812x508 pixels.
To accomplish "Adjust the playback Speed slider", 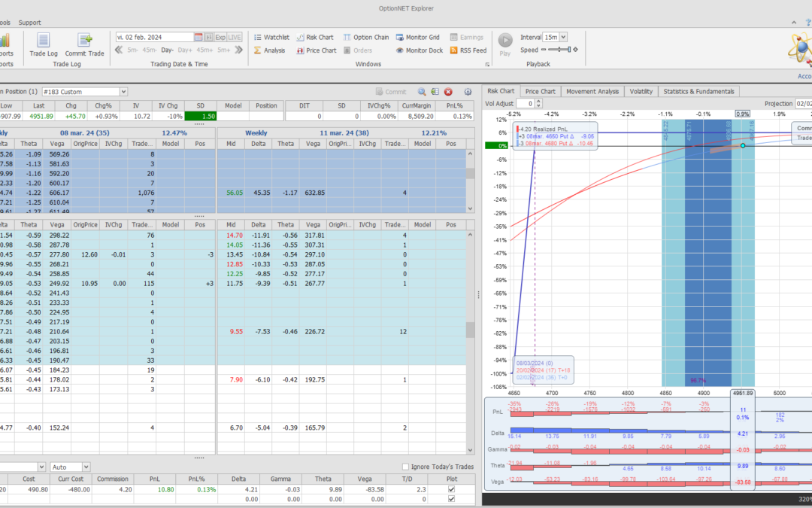I will tap(559, 50).
